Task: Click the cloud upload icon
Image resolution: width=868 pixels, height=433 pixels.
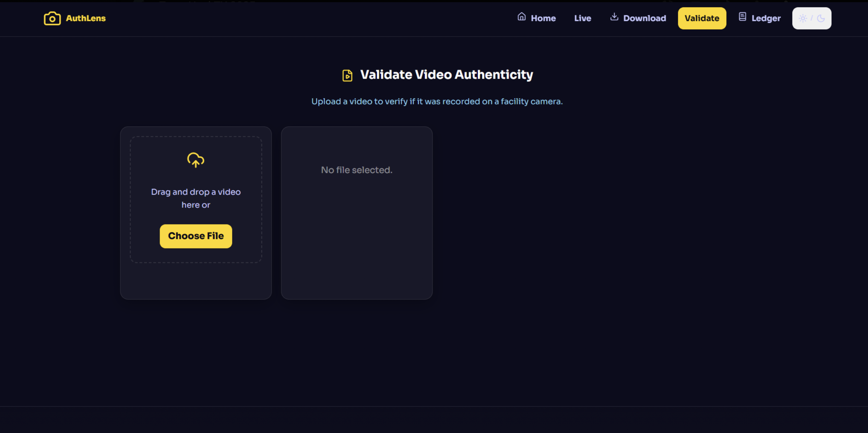Action: click(x=196, y=160)
